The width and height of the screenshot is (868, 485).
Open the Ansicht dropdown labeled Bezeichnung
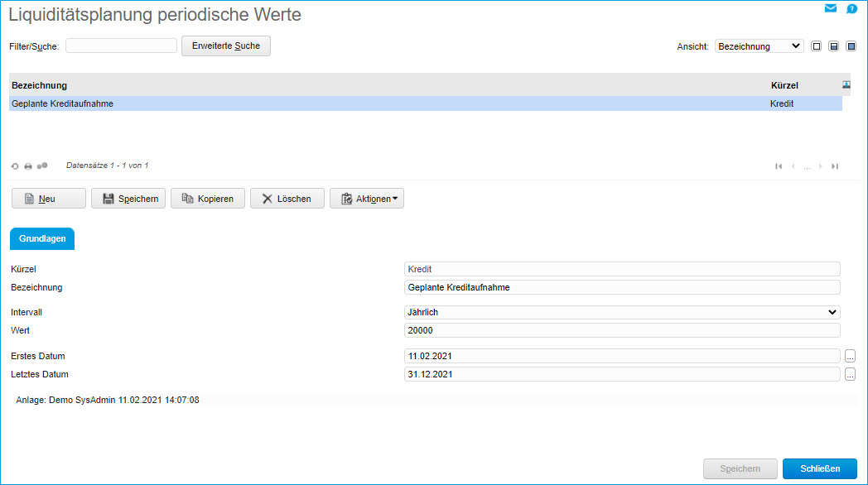pos(759,46)
